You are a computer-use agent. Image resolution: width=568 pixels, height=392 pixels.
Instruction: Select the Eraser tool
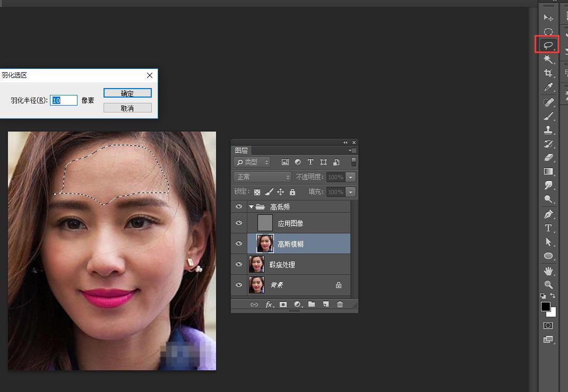tap(548, 158)
